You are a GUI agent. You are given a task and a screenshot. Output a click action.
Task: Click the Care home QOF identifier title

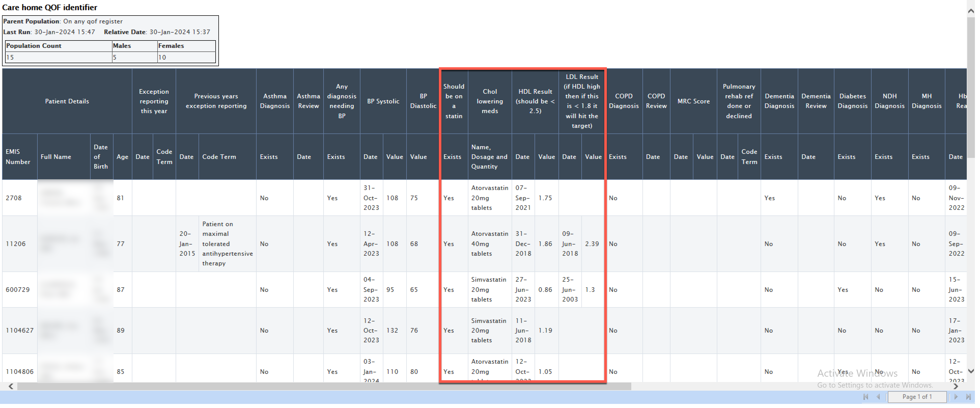click(49, 7)
